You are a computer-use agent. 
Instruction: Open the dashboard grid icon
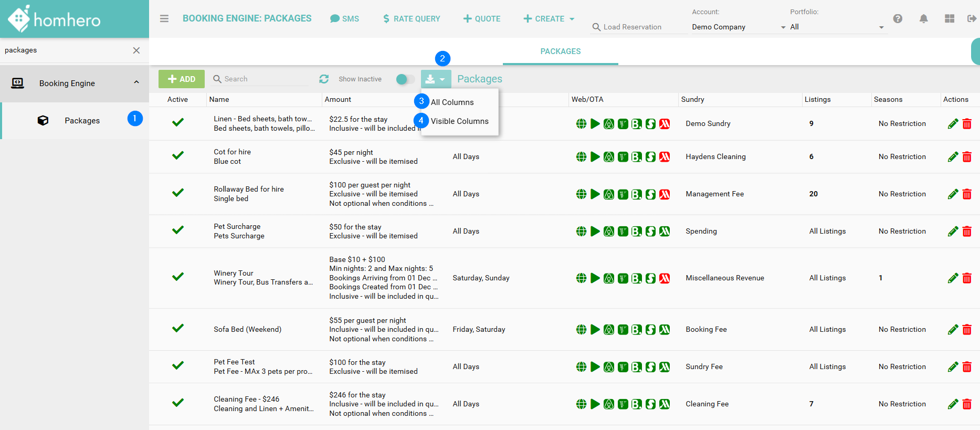(x=949, y=18)
